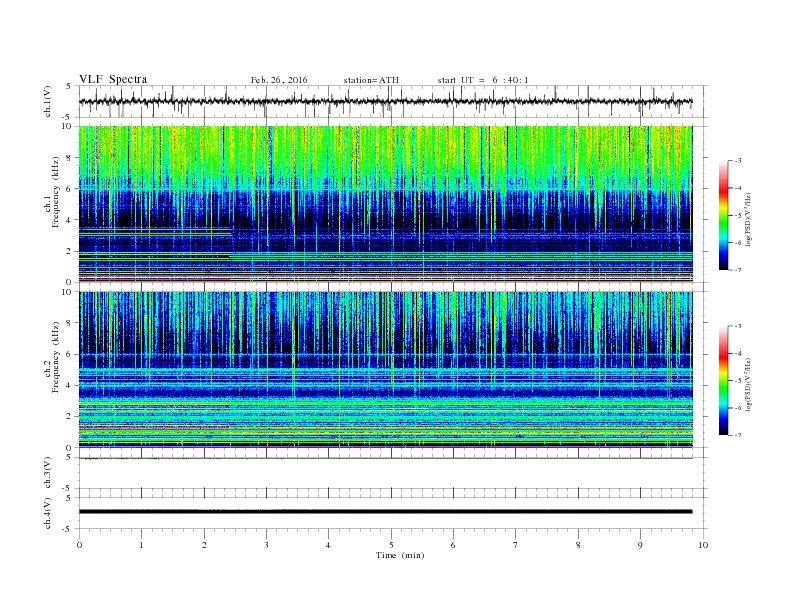Image resolution: width=792 pixels, height=612 pixels.
Task: Click the "start UT = 6 :40: 1" label
Action: pyautogui.click(x=483, y=80)
